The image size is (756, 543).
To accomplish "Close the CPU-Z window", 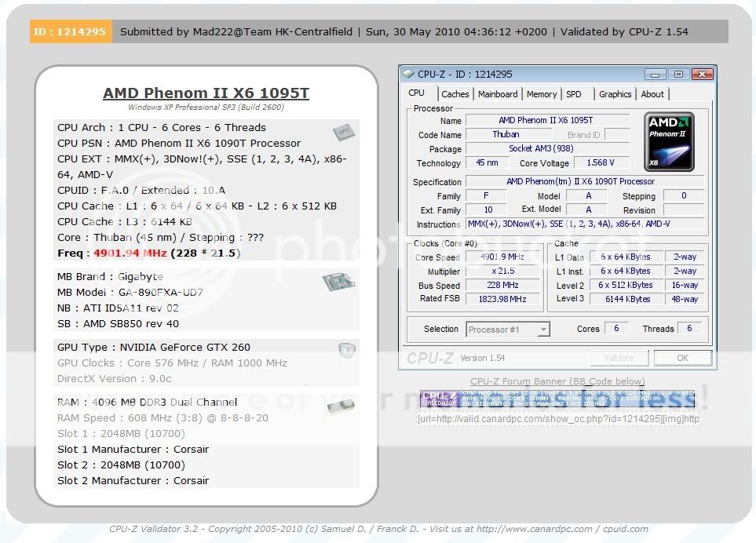I will point(701,75).
